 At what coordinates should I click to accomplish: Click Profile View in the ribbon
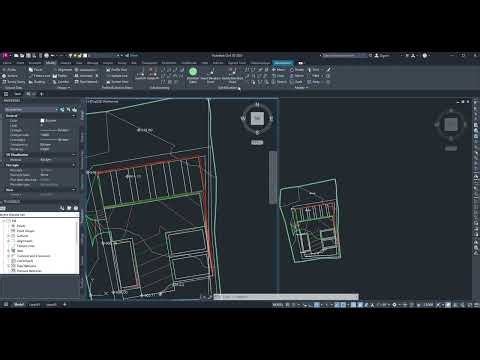pyautogui.click(x=116, y=70)
